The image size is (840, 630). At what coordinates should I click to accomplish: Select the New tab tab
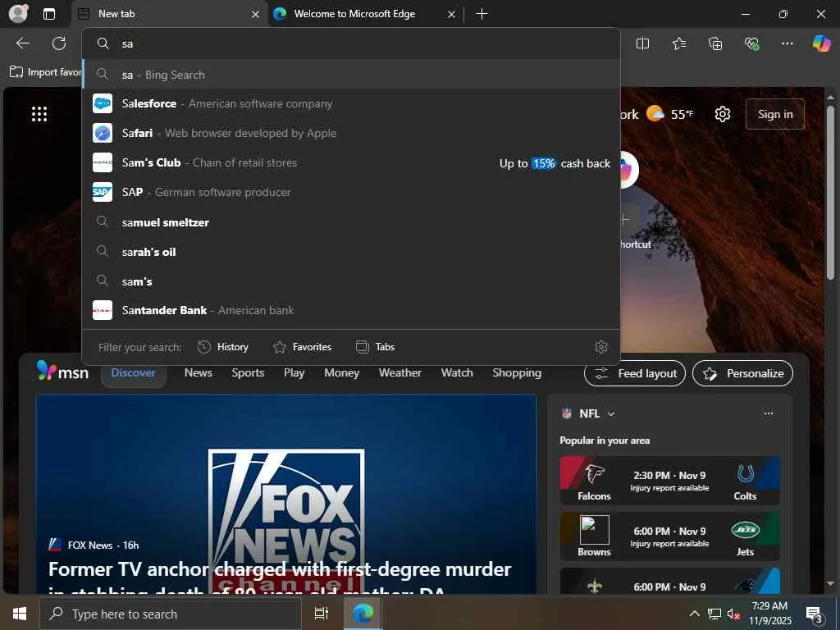tap(167, 15)
